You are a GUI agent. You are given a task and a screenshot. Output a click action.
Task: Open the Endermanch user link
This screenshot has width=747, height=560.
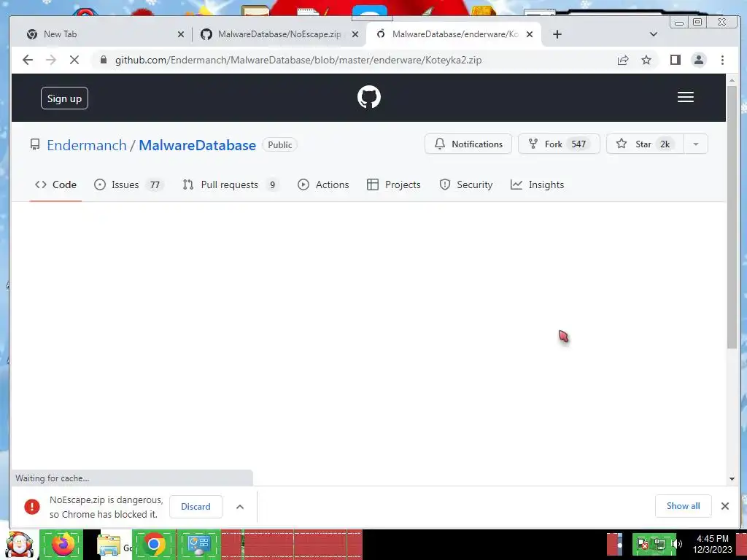87,145
